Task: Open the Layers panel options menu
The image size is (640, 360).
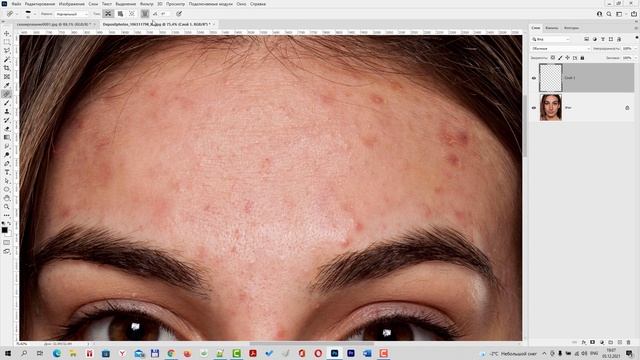Action: [x=636, y=28]
